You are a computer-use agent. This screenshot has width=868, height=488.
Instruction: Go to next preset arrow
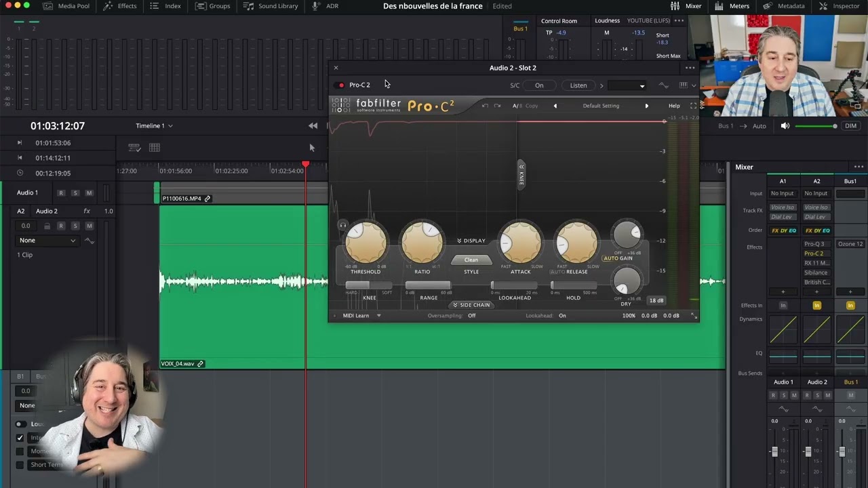646,106
